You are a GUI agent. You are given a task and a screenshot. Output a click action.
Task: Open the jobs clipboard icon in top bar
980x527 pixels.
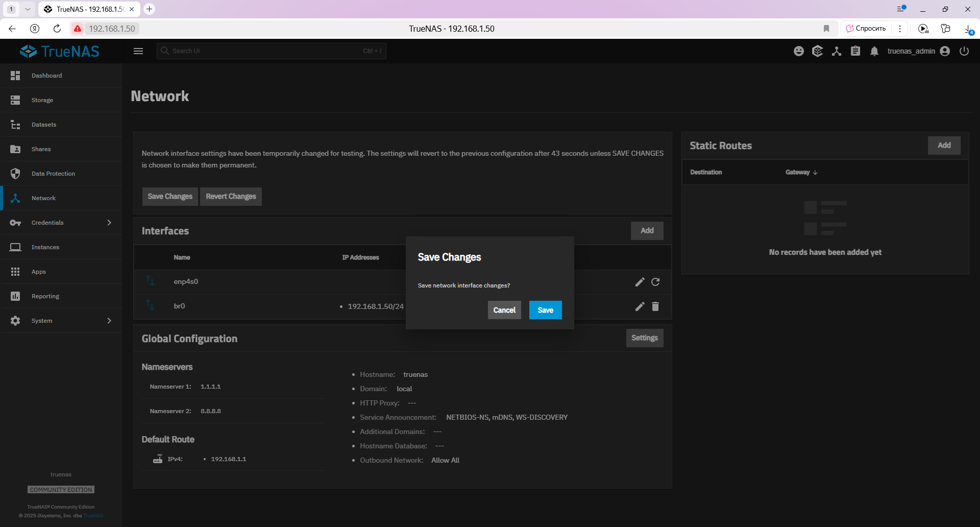pyautogui.click(x=855, y=51)
